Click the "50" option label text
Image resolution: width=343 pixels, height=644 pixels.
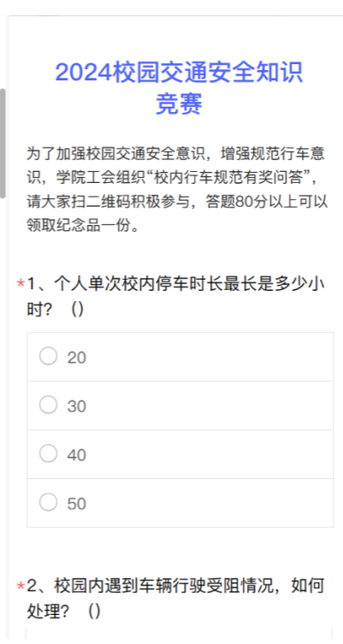point(77,504)
